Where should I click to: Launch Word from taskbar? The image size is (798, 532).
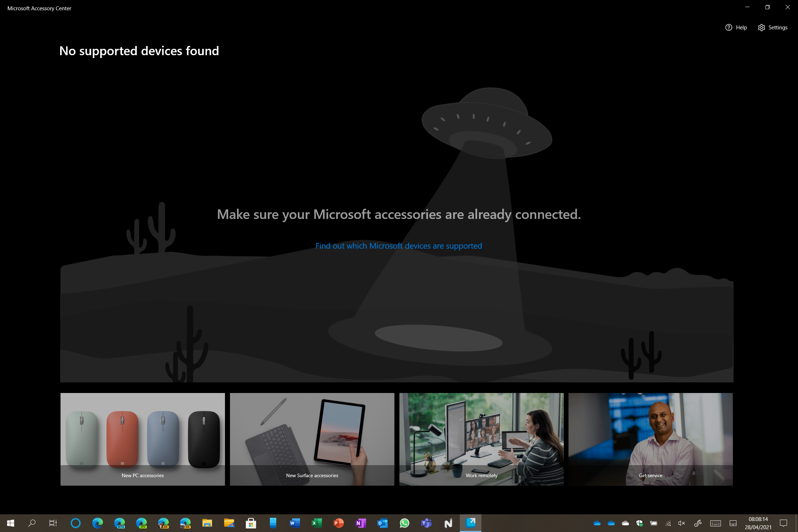click(x=295, y=523)
